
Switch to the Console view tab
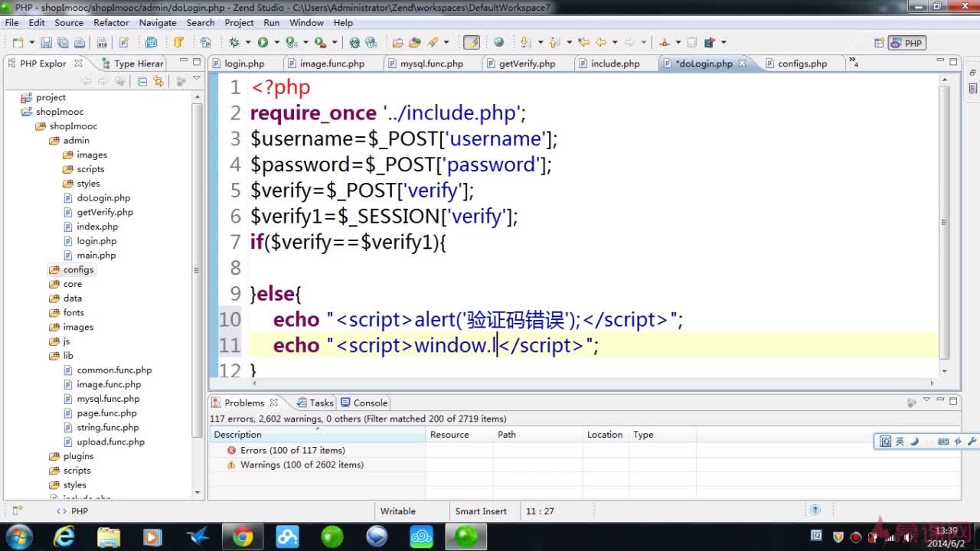pos(365,403)
